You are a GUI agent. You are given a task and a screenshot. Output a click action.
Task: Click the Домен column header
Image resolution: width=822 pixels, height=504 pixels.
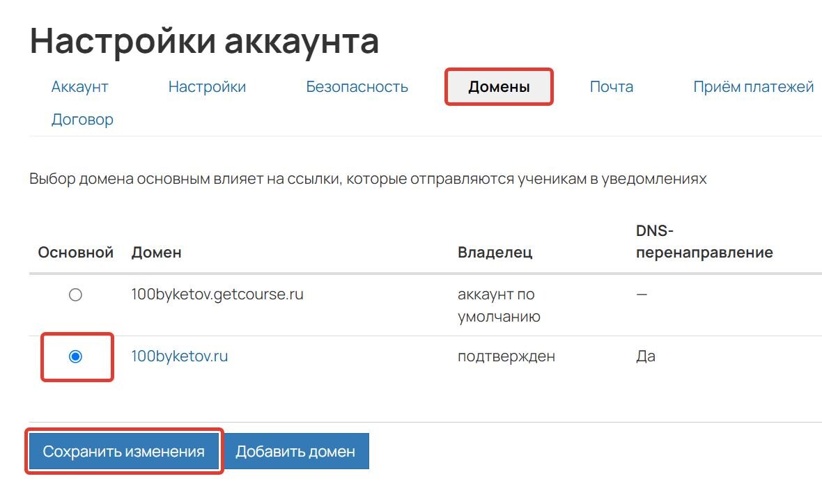156,253
